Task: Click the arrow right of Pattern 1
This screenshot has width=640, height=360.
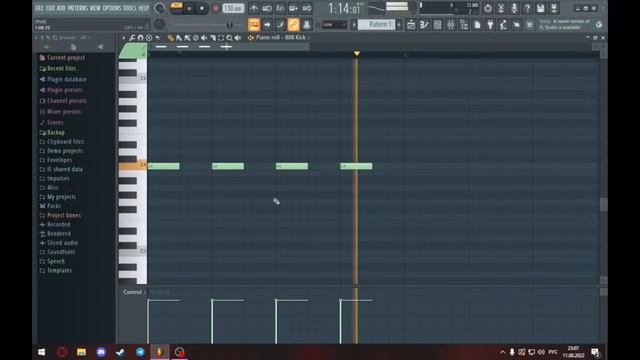Action: (399, 24)
